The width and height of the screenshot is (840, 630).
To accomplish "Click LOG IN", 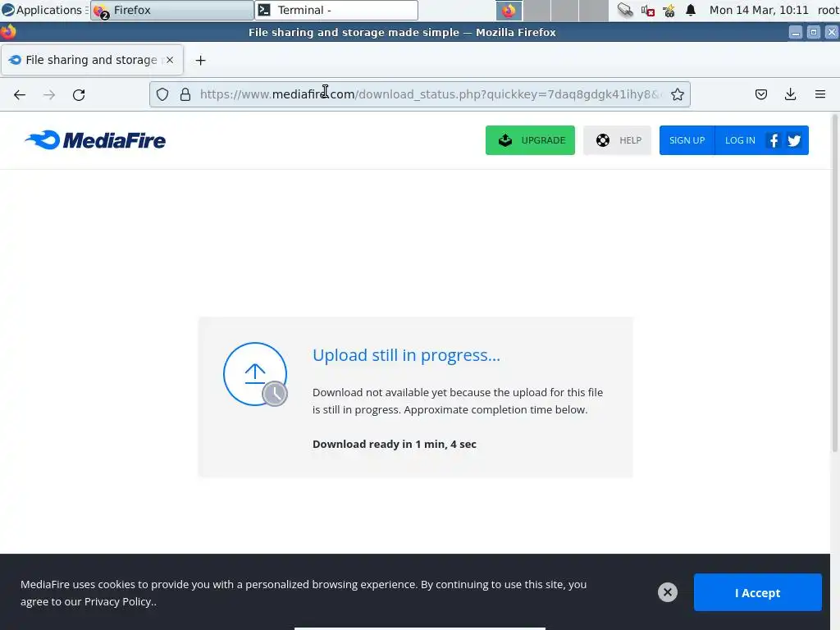I will point(740,140).
